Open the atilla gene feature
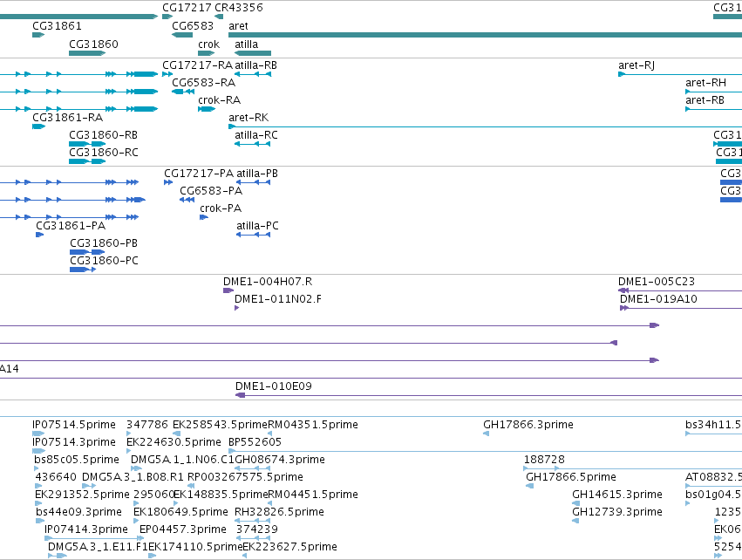Image resolution: width=742 pixels, height=560 pixels. 253,53
